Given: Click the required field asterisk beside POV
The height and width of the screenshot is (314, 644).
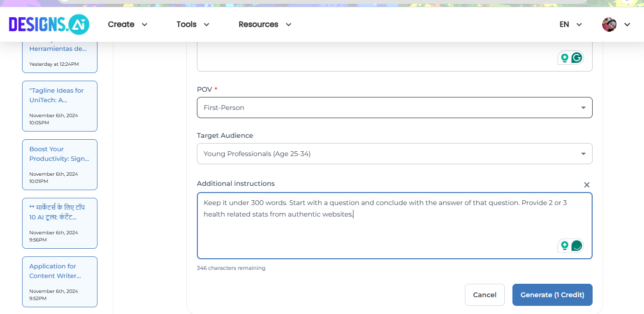Looking at the screenshot, I should pos(215,89).
